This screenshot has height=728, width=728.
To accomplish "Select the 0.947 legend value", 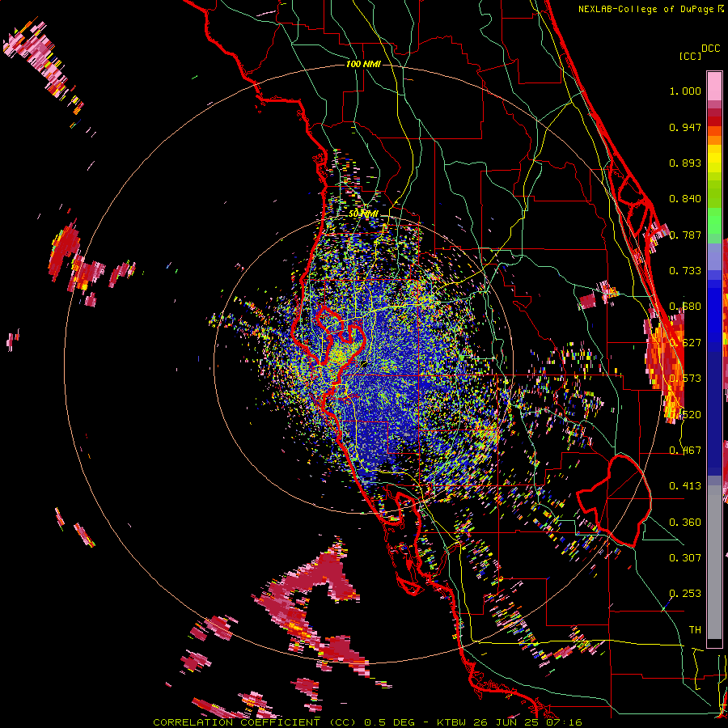I will pos(685,127).
